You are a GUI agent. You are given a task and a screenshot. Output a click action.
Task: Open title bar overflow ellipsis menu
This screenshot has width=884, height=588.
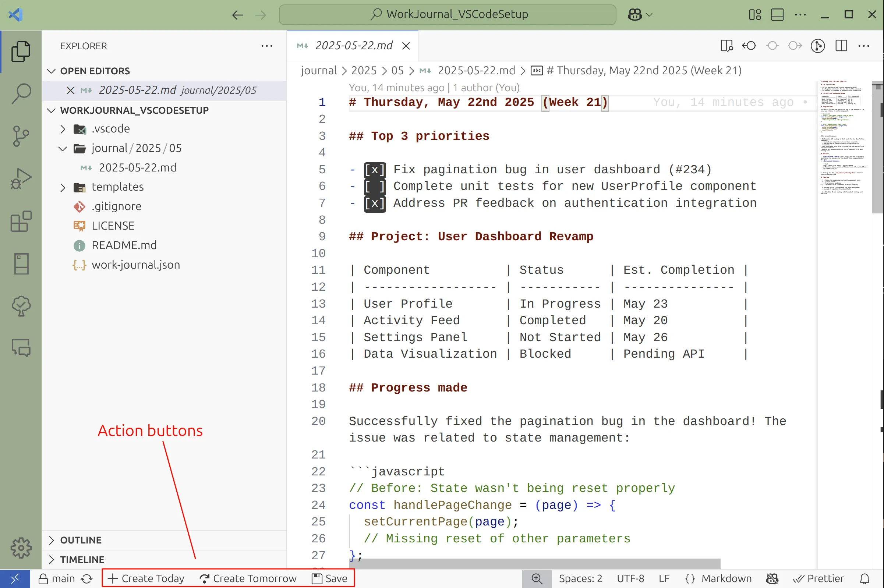(x=800, y=15)
